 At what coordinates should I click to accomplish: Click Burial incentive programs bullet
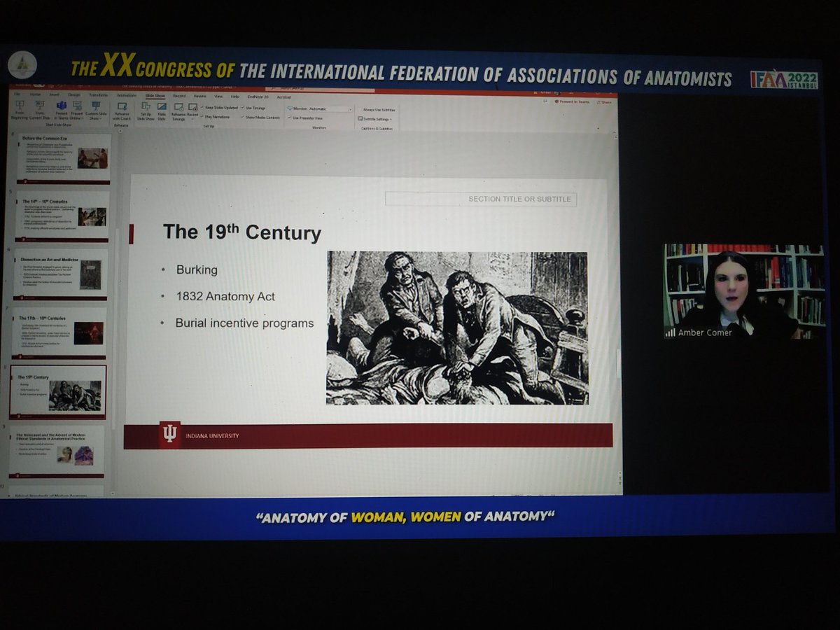pos(244,323)
